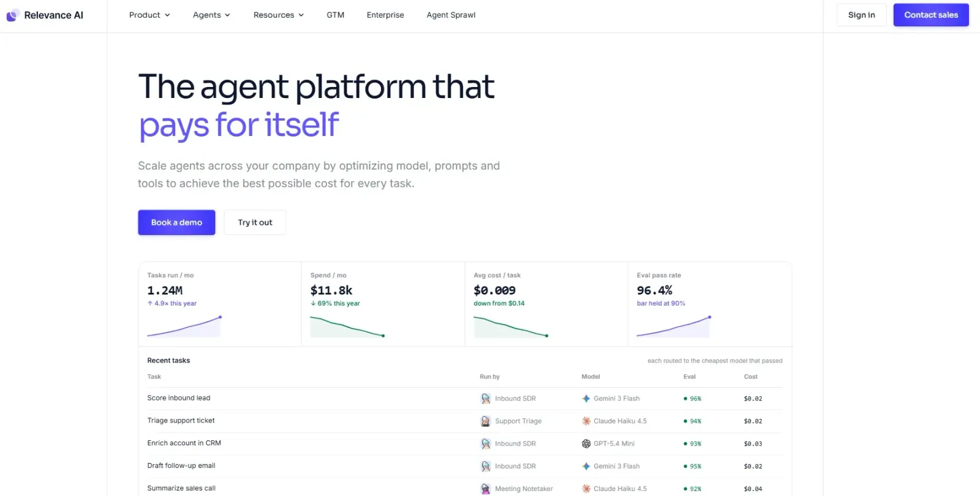Click the Relevance AI logo icon
980x496 pixels.
coord(13,15)
